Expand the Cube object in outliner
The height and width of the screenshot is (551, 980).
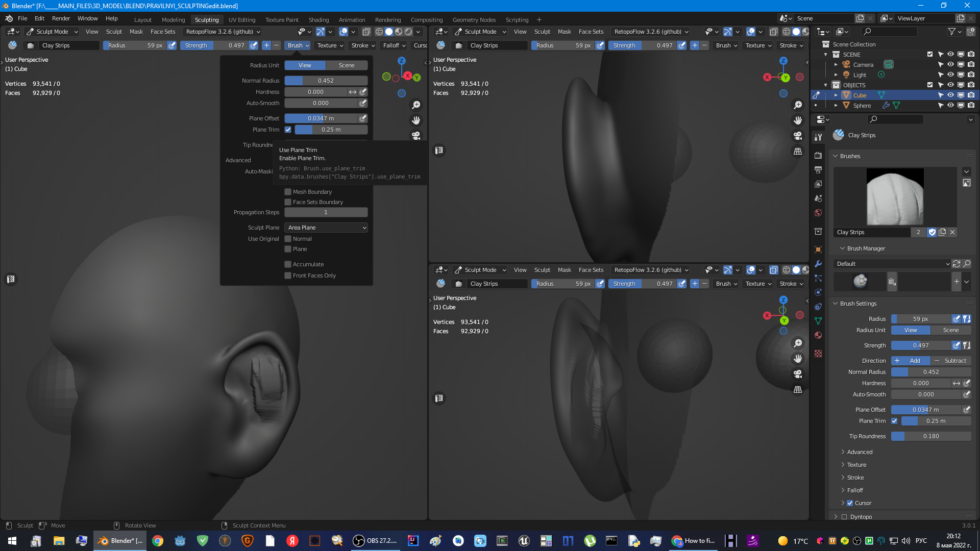836,95
